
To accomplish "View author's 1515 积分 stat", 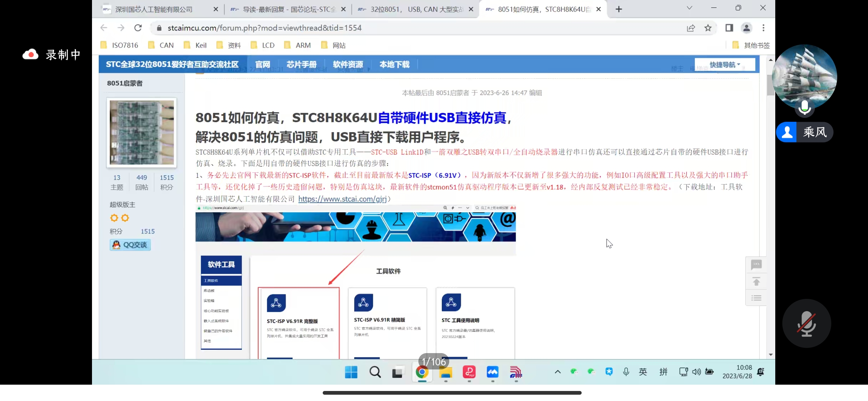I will click(167, 182).
